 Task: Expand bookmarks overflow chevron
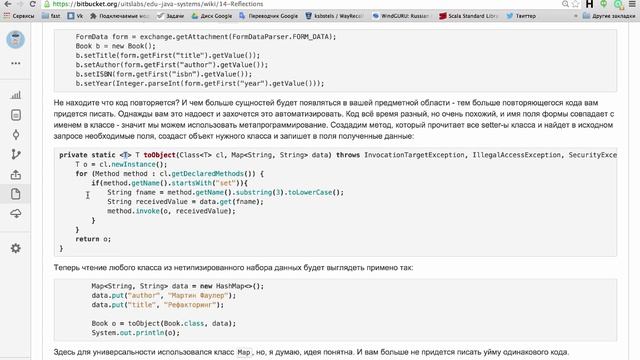pos(576,16)
